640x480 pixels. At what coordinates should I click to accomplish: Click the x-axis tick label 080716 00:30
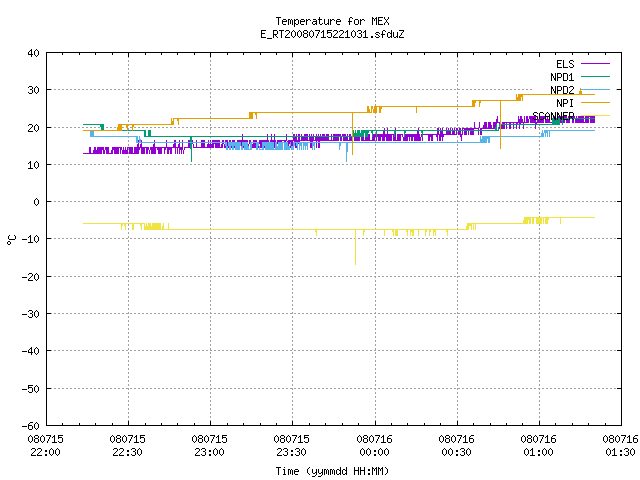click(x=456, y=445)
